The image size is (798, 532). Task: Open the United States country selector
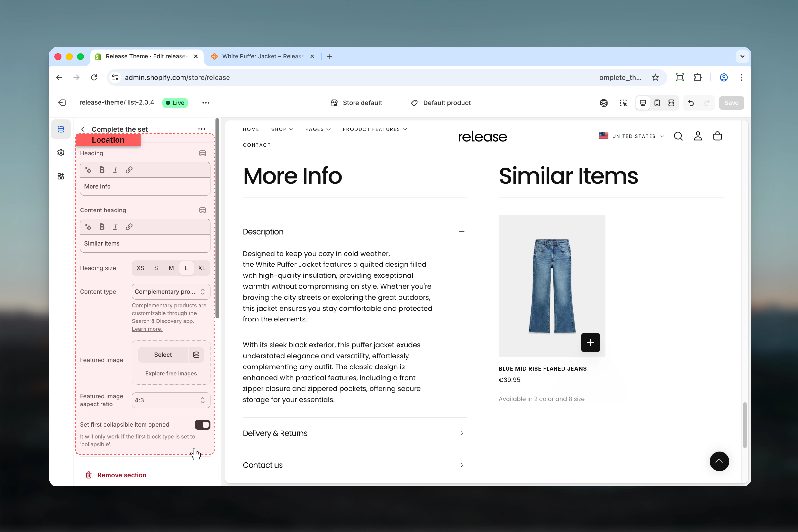click(x=632, y=136)
